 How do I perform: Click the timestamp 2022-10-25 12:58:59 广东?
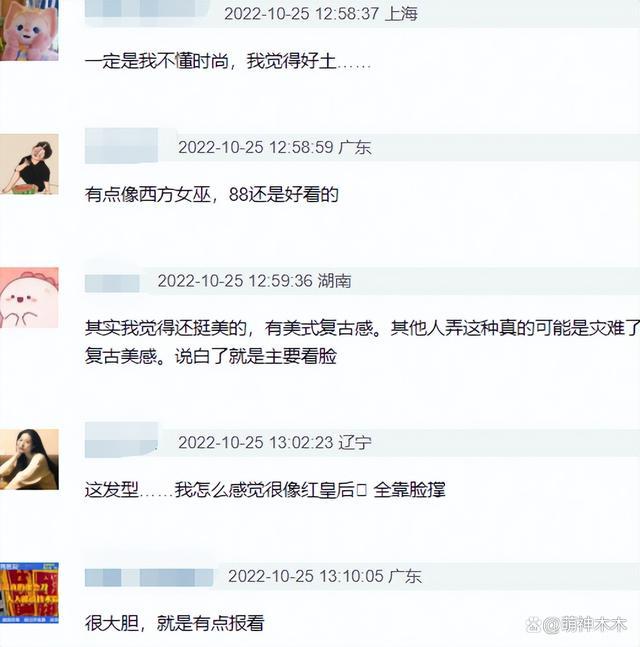[x=274, y=147]
